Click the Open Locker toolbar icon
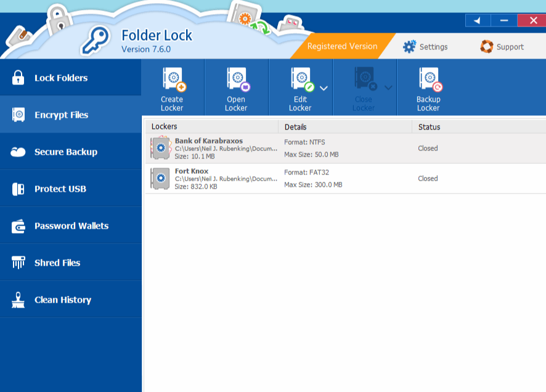Viewport: 546px width, 392px height. pos(238,79)
